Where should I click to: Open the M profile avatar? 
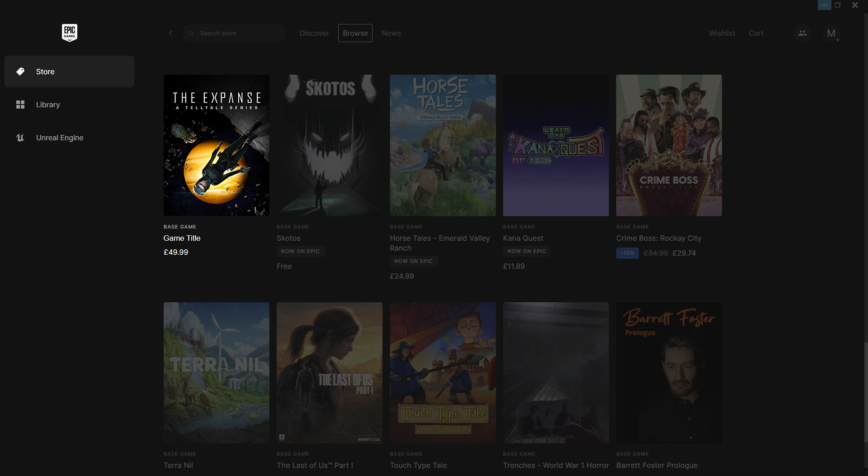831,33
